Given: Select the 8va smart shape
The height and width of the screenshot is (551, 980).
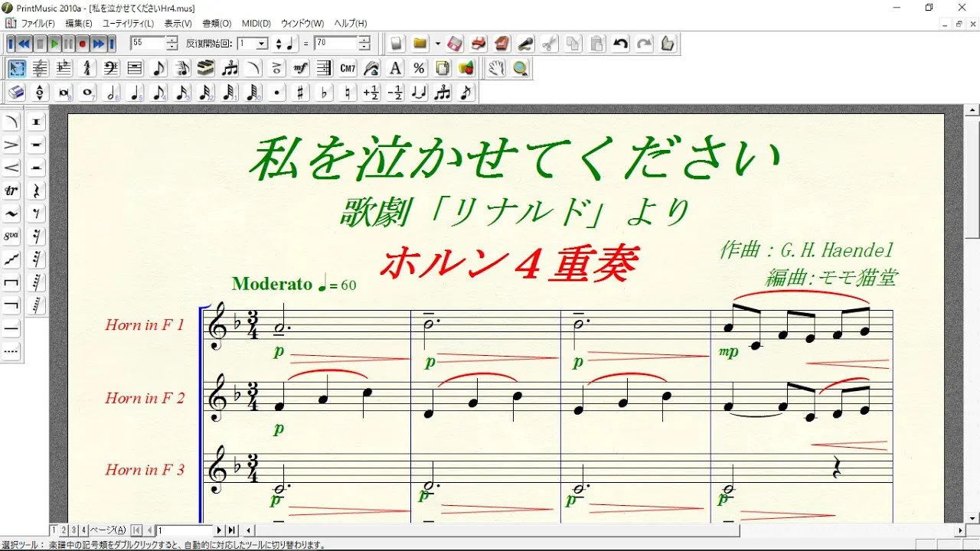Looking at the screenshot, I should pyautogui.click(x=11, y=236).
